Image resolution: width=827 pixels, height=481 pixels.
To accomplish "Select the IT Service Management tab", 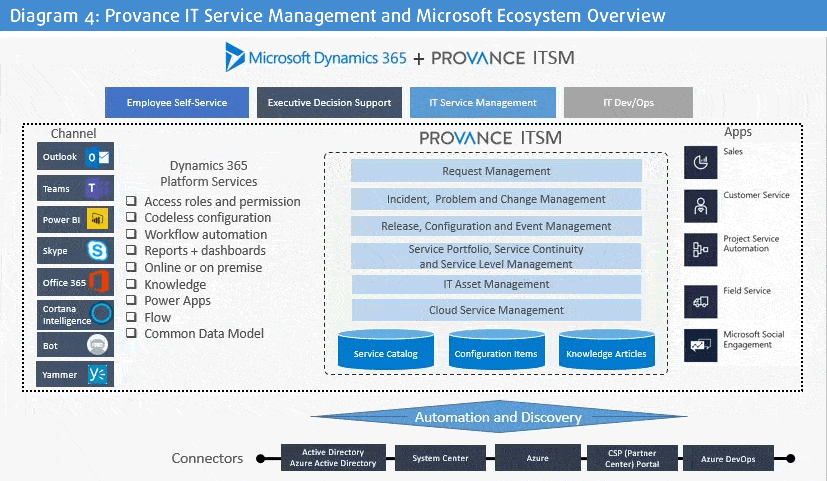I will click(483, 102).
